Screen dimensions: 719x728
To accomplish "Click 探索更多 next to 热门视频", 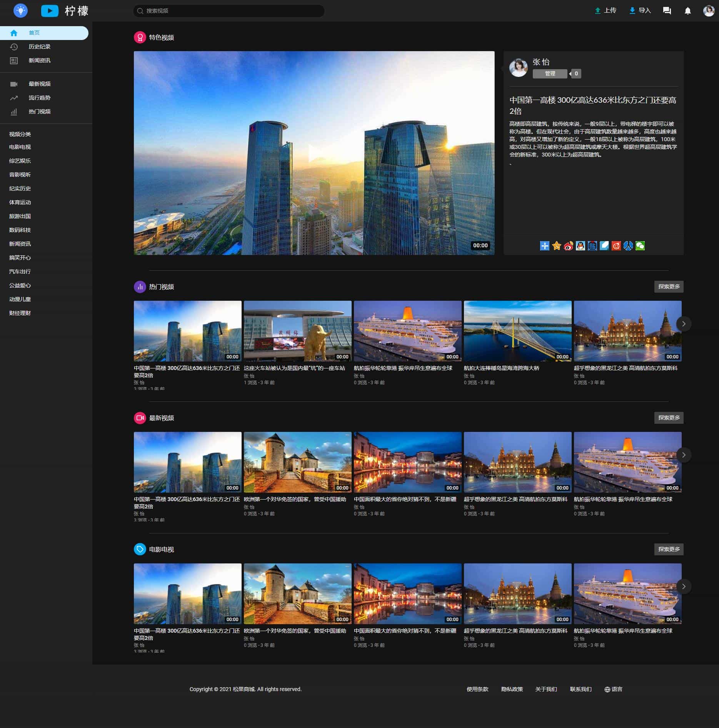I will 669,287.
